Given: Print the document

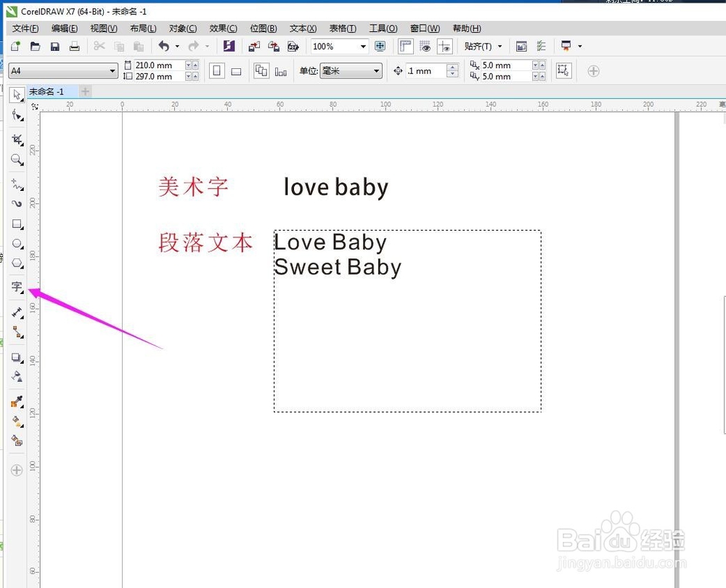Looking at the screenshot, I should coord(75,46).
